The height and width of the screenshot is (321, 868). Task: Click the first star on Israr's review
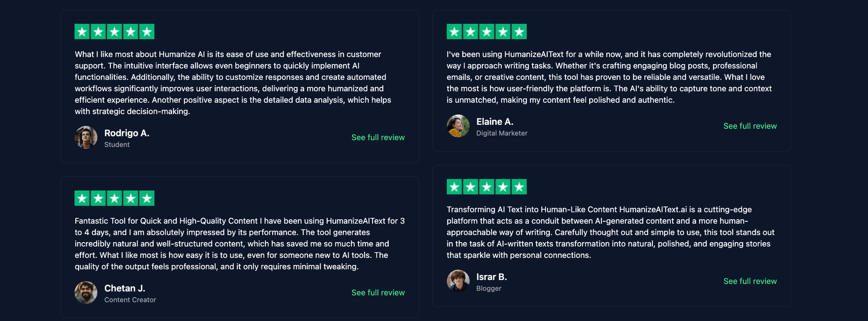pyautogui.click(x=453, y=186)
